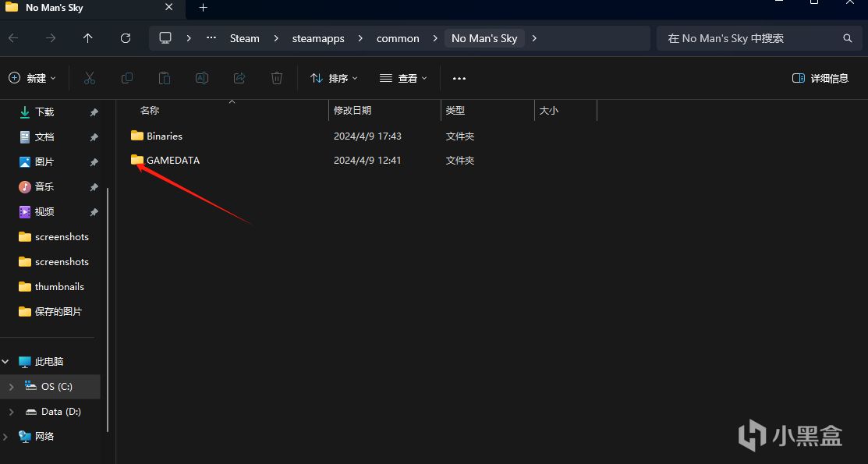Navigate to Steam in the breadcrumb

point(245,38)
